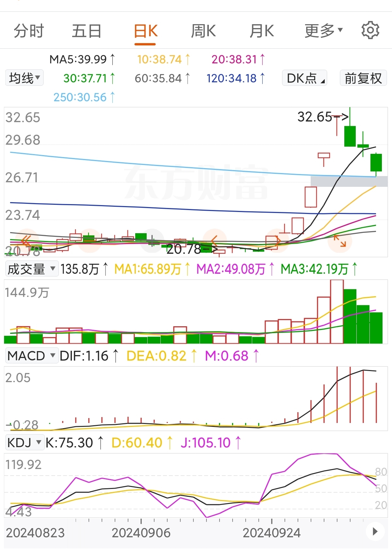Screen dimensions: 392x551
Task: Switch to 分时 tab
Action: click(29, 31)
